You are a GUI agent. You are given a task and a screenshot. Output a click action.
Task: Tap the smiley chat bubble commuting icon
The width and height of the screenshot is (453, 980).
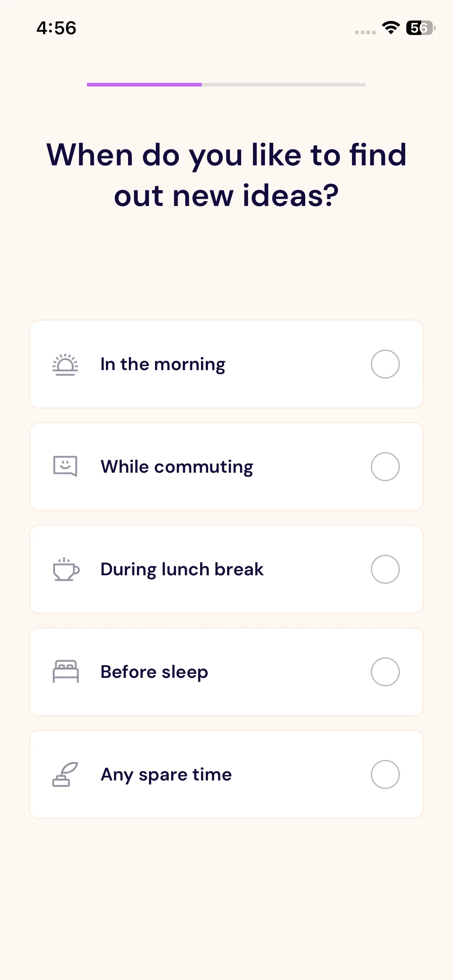65,466
